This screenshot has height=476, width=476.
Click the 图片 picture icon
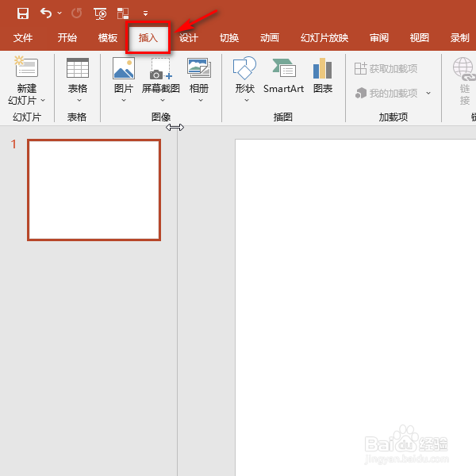[124, 68]
